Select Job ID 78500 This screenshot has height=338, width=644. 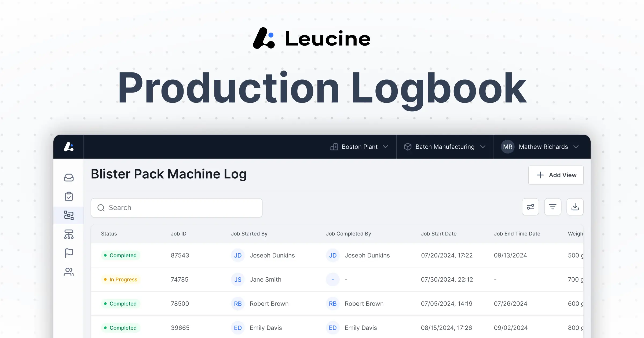[180, 304]
